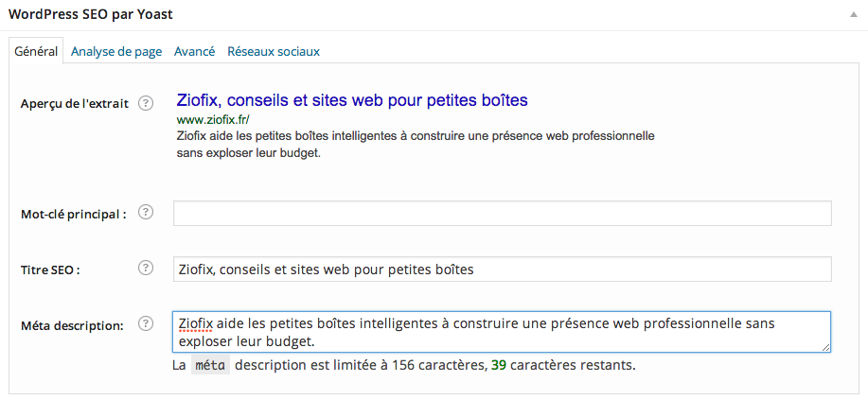Click the Mot-clé principal label
This screenshot has height=400, width=868.
pyautogui.click(x=73, y=214)
